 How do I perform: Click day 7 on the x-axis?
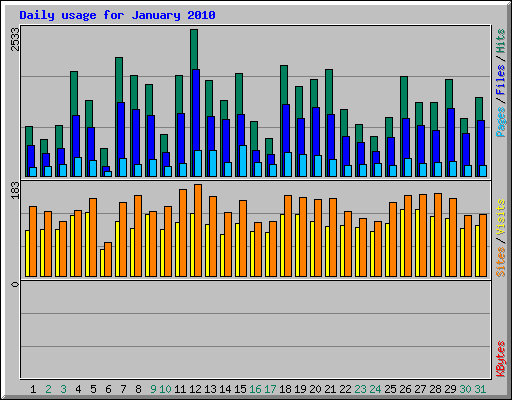coord(123,389)
